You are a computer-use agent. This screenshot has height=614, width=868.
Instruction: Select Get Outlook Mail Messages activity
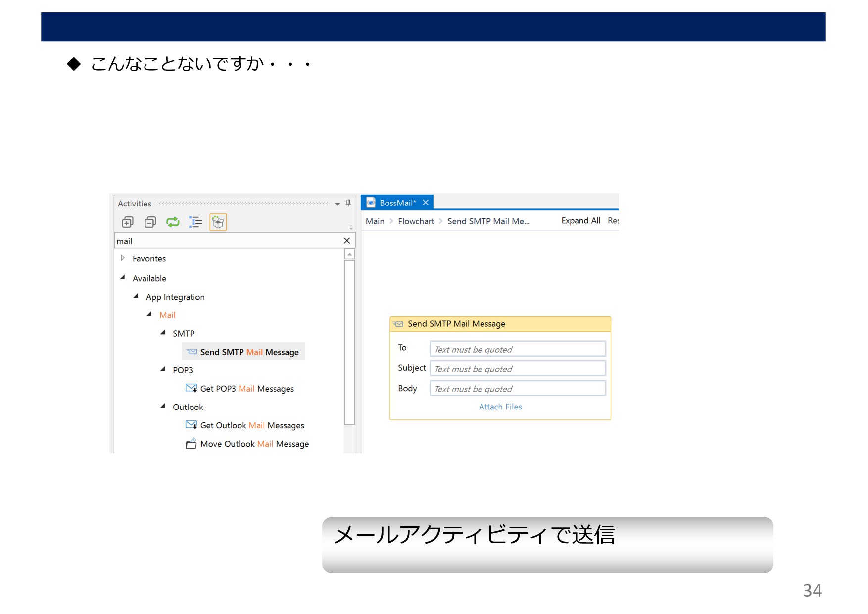pos(245,425)
